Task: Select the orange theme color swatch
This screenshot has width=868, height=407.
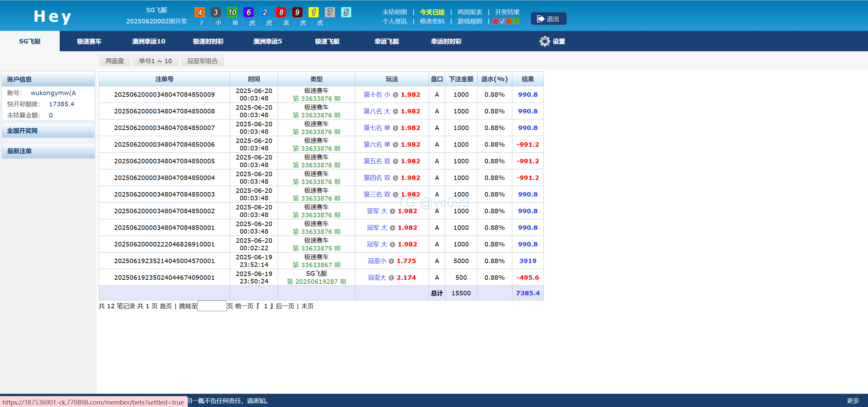Action: pyautogui.click(x=509, y=21)
